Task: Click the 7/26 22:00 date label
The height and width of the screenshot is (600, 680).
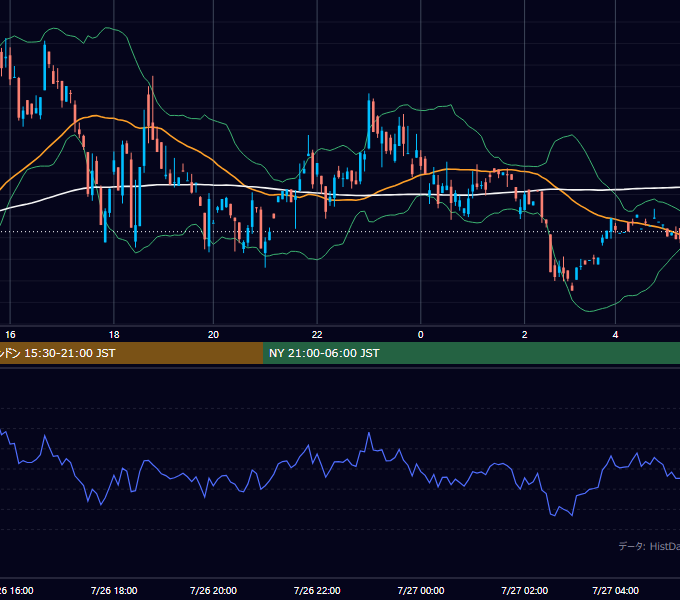Action: 317,590
